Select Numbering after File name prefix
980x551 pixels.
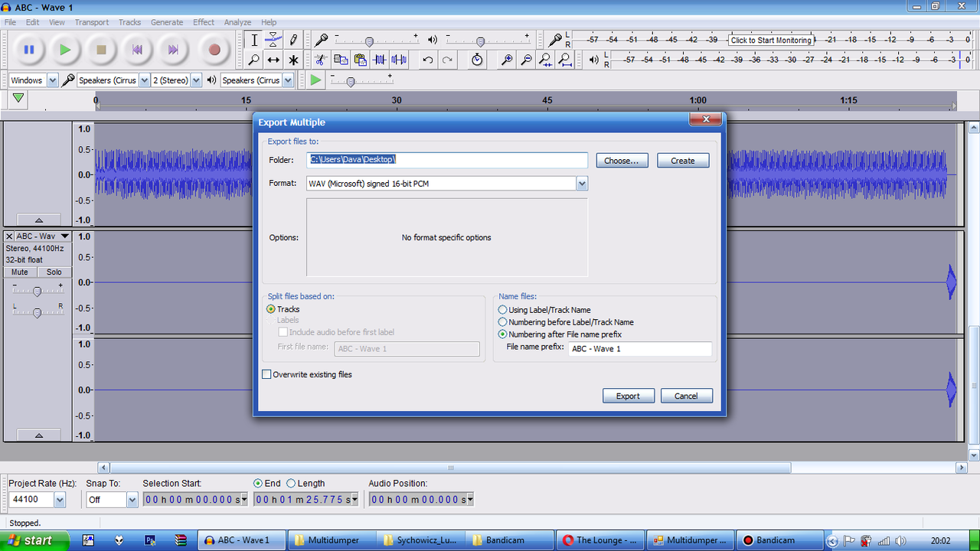[x=502, y=334]
